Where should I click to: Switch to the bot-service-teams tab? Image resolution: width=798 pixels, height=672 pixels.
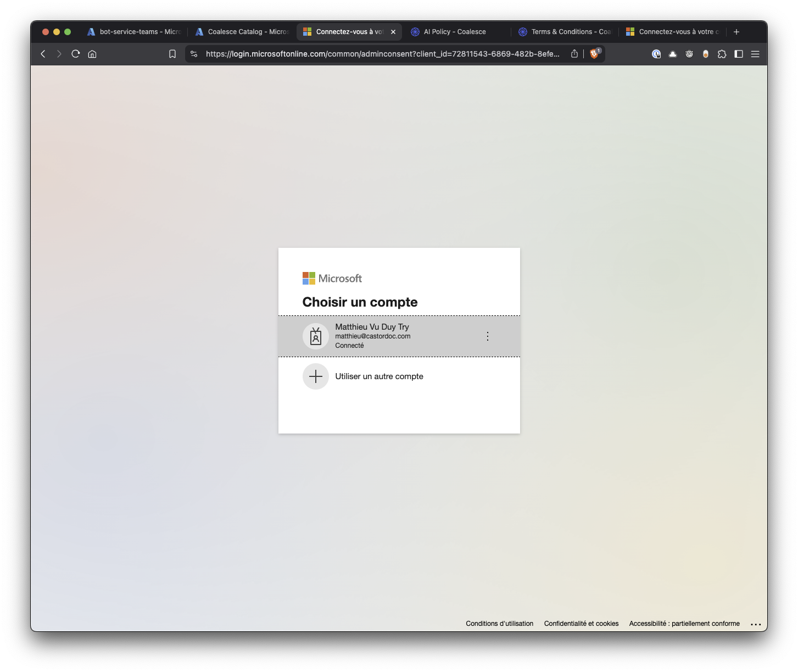click(135, 32)
